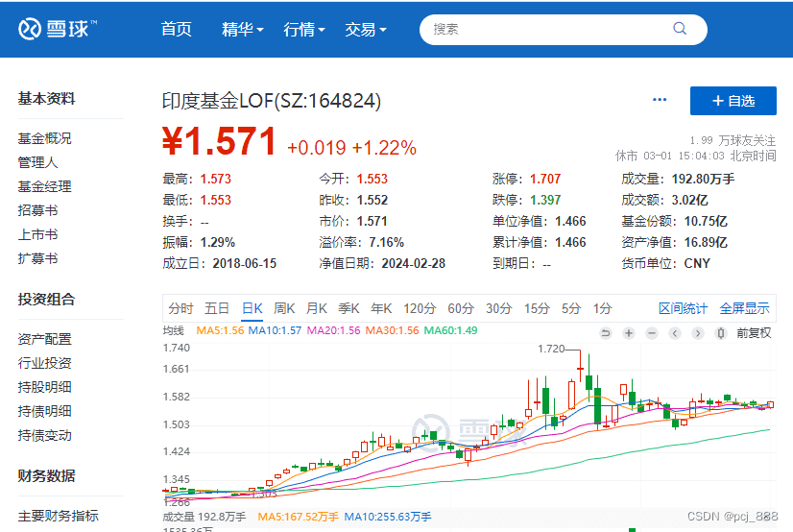Switch to the 周K chart tab
The image size is (793, 532).
point(284,308)
